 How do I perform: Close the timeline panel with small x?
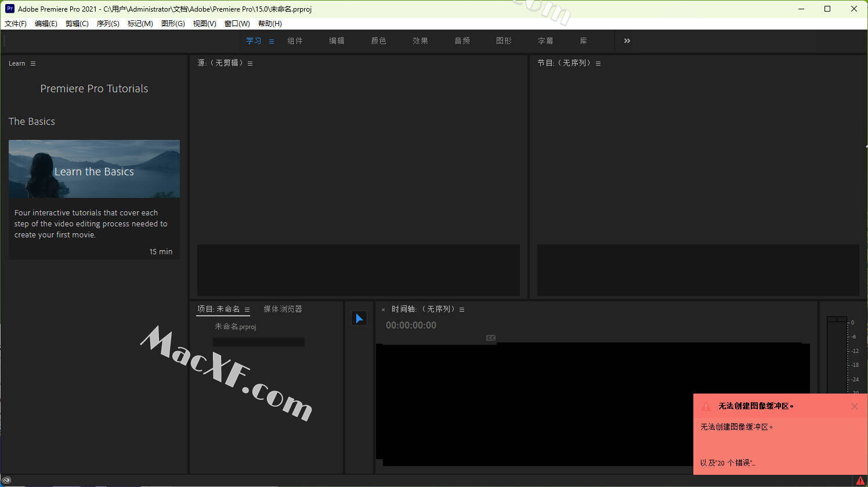click(383, 310)
